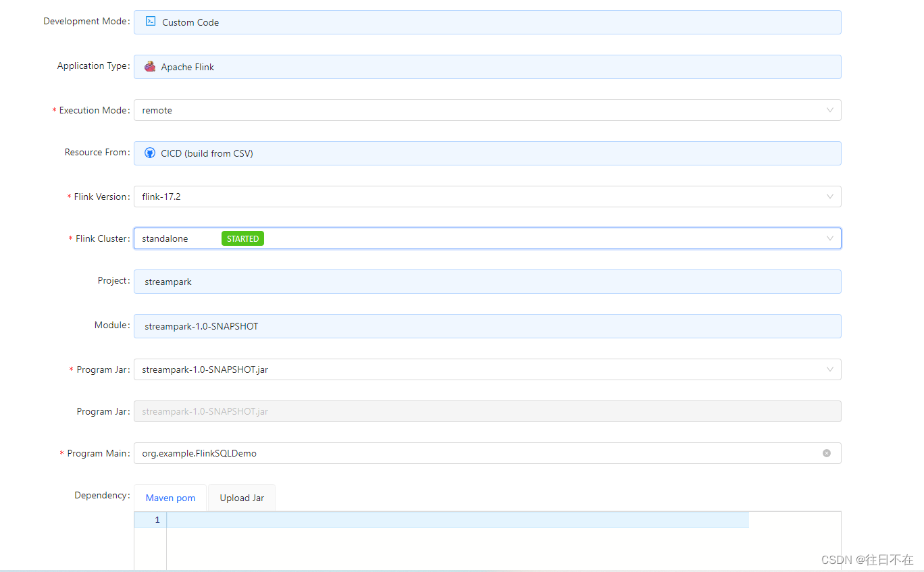The height and width of the screenshot is (572, 924).
Task: Click the 'Project:' label
Action: tap(114, 280)
